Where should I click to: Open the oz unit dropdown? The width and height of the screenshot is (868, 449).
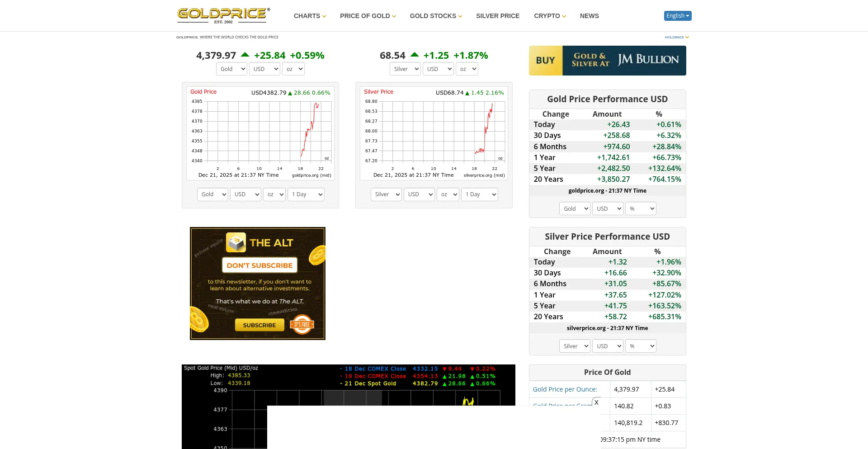coord(293,69)
